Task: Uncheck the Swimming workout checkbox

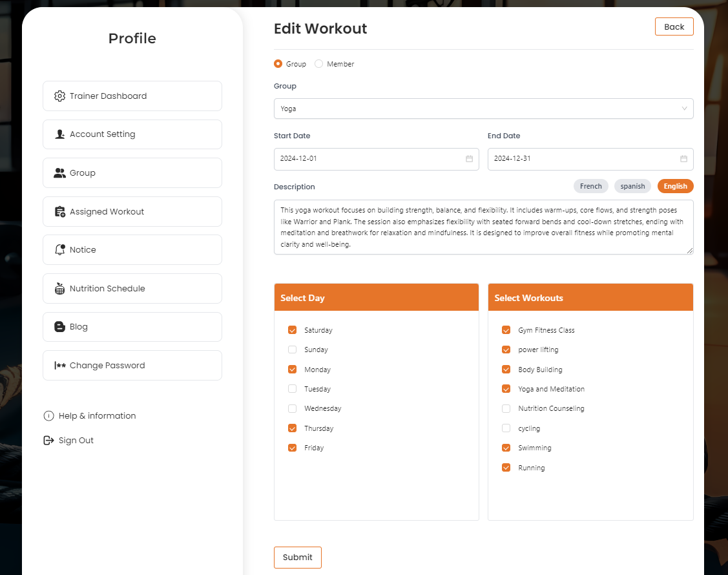Action: tap(506, 448)
